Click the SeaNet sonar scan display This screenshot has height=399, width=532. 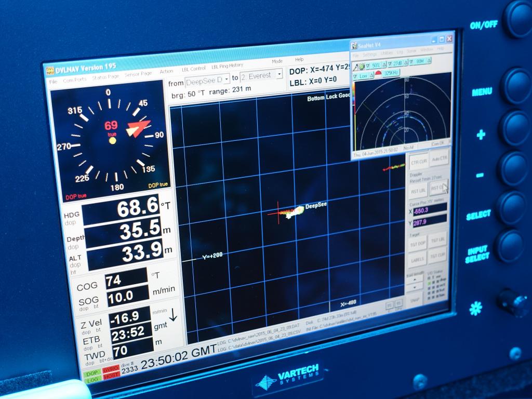[x=403, y=111]
